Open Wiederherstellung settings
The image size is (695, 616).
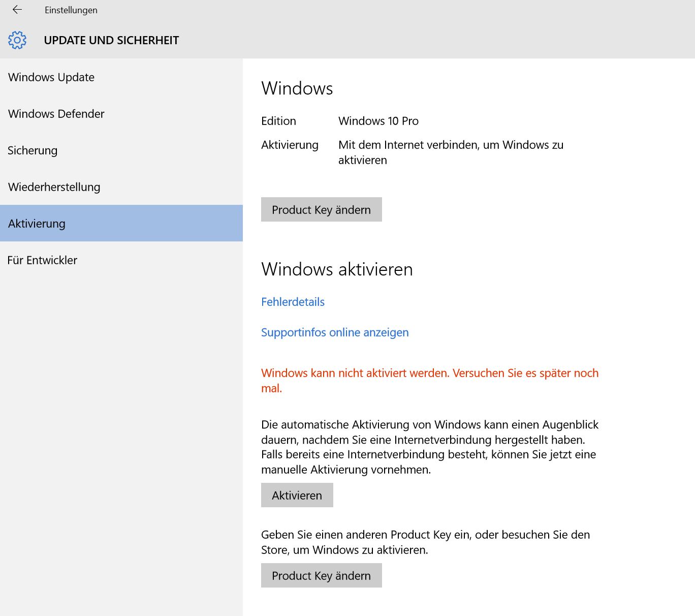pyautogui.click(x=121, y=187)
